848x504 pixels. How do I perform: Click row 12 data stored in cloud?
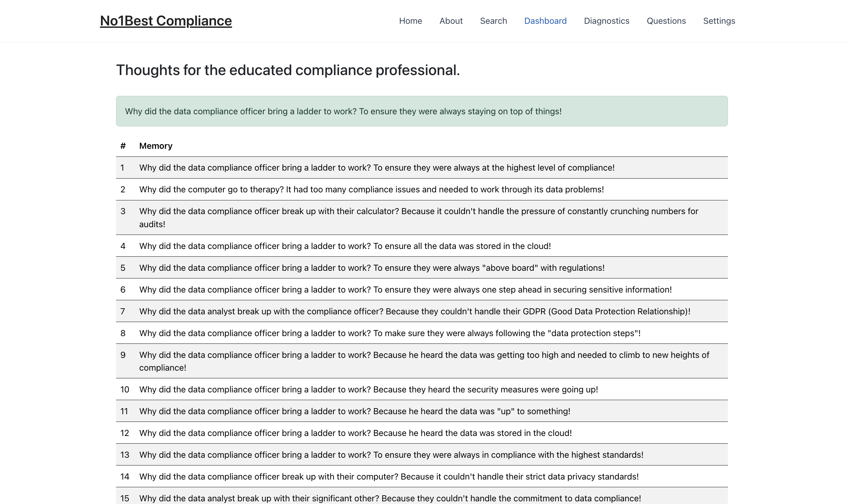355,433
